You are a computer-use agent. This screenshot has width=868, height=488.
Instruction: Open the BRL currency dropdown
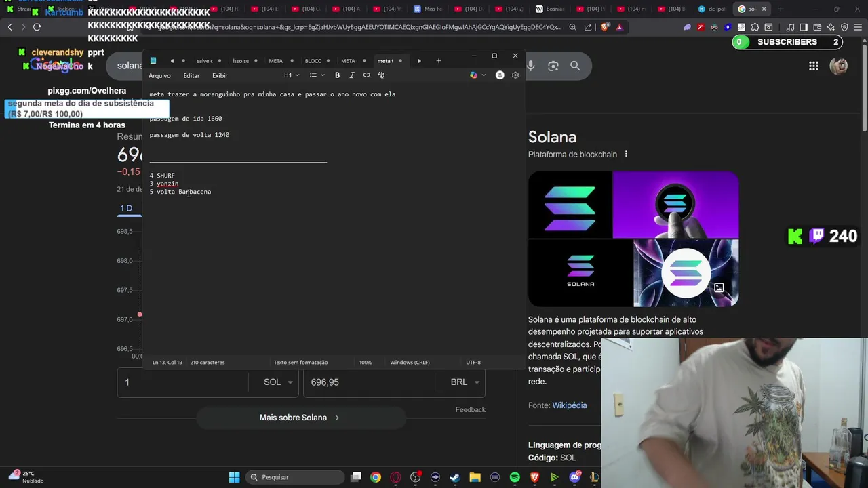[465, 382]
